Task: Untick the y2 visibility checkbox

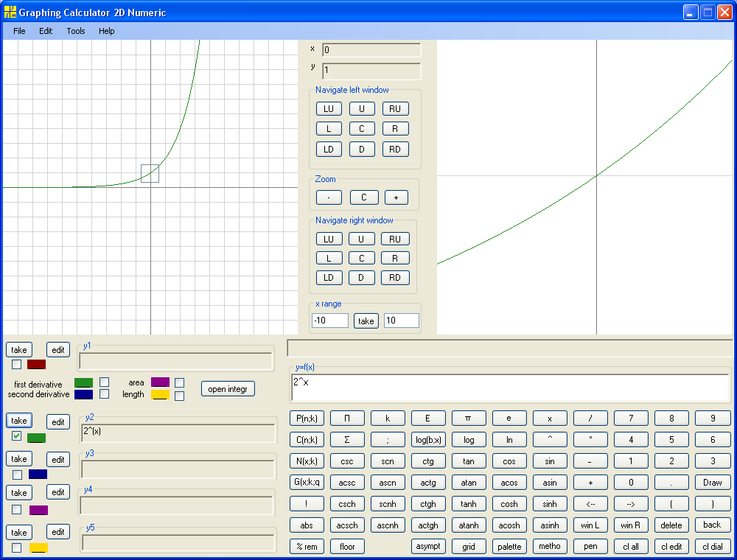Action: click(x=16, y=436)
